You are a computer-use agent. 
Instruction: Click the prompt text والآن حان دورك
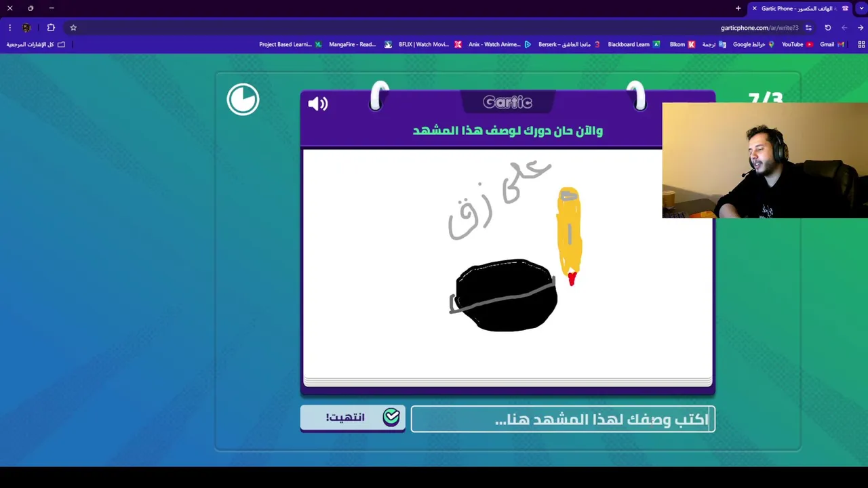pyautogui.click(x=508, y=130)
